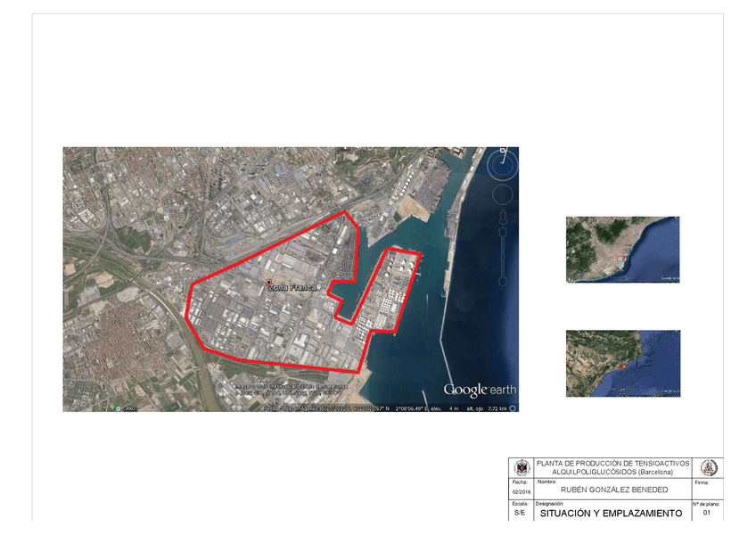Click the title SITUACIÓN Y EMPLAZAMIENTO
The width and height of the screenshot is (756, 535).
(x=611, y=514)
